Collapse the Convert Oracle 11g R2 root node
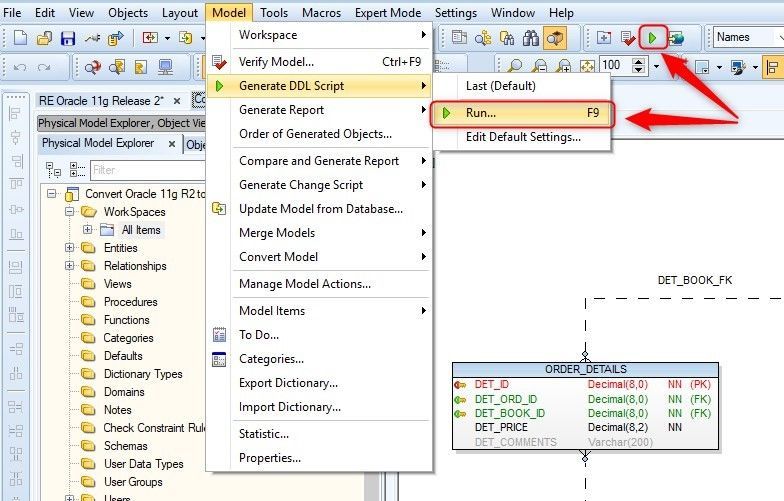784x501 pixels. pos(52,194)
